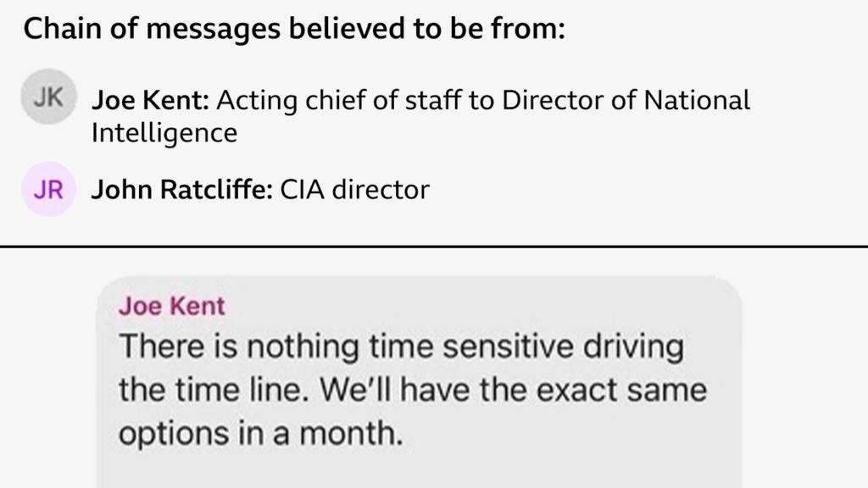
Task: Click the "options in a month." line
Action: [x=259, y=433]
